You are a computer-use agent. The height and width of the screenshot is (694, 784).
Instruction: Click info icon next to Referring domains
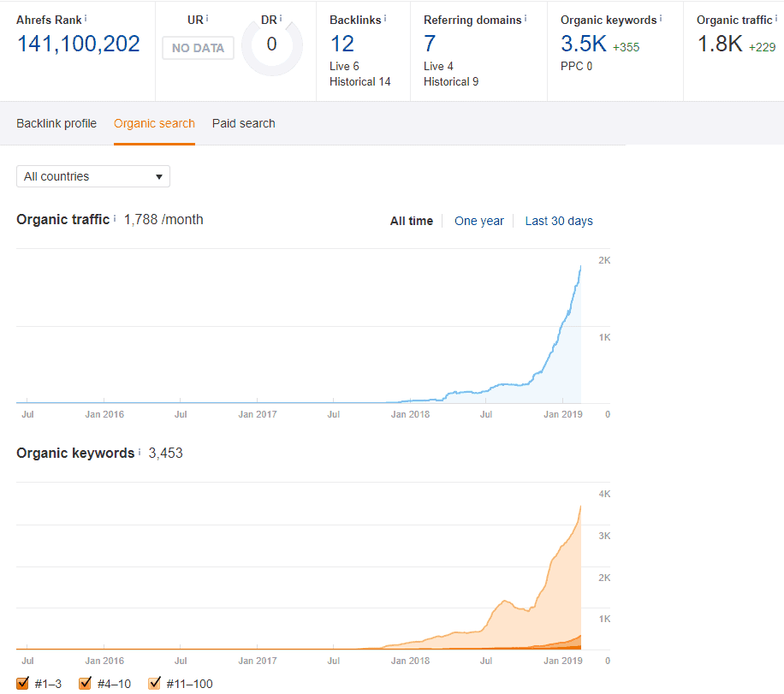[x=526, y=17]
